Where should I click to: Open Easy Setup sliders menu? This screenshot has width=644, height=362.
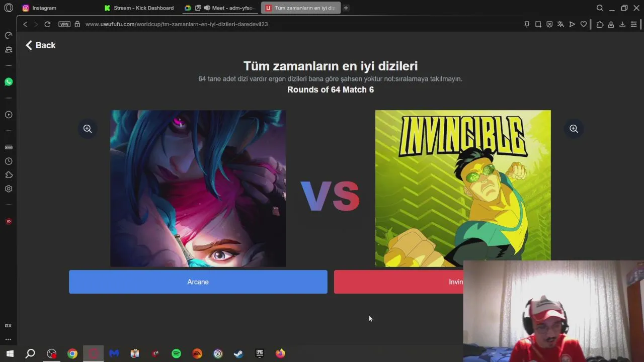tap(633, 24)
